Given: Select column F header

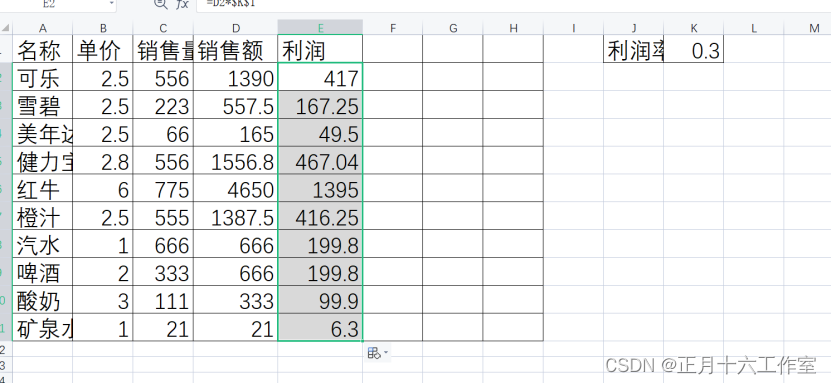Looking at the screenshot, I should [x=393, y=28].
